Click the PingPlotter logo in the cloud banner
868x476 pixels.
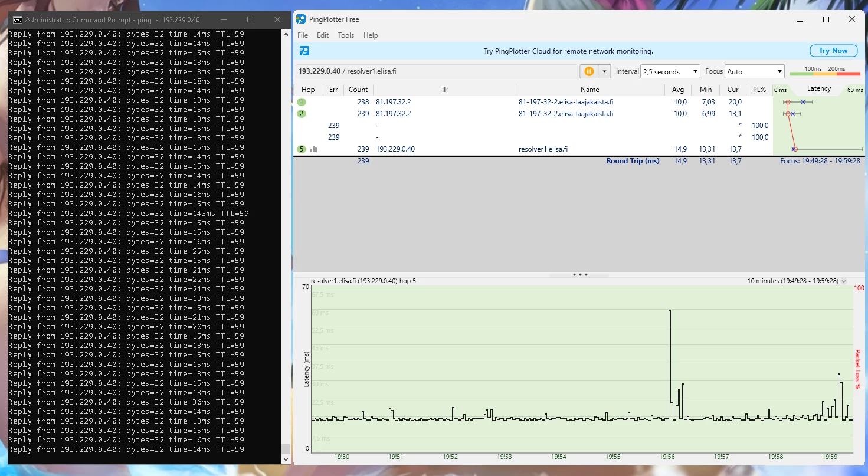304,51
